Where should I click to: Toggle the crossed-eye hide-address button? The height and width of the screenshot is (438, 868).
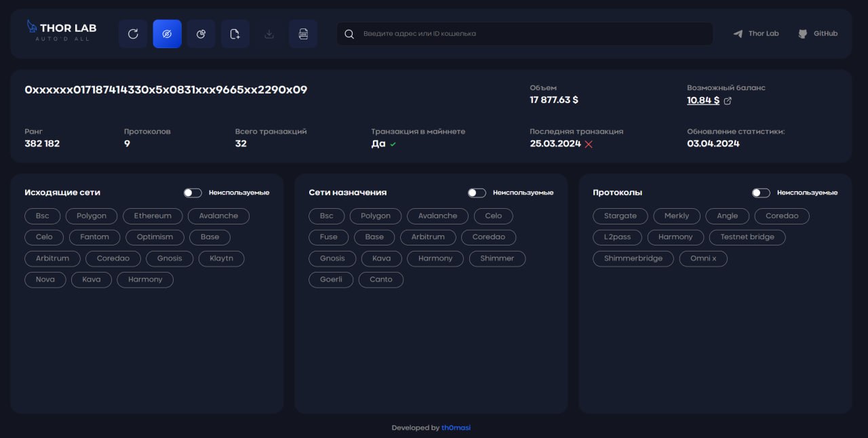tap(167, 34)
